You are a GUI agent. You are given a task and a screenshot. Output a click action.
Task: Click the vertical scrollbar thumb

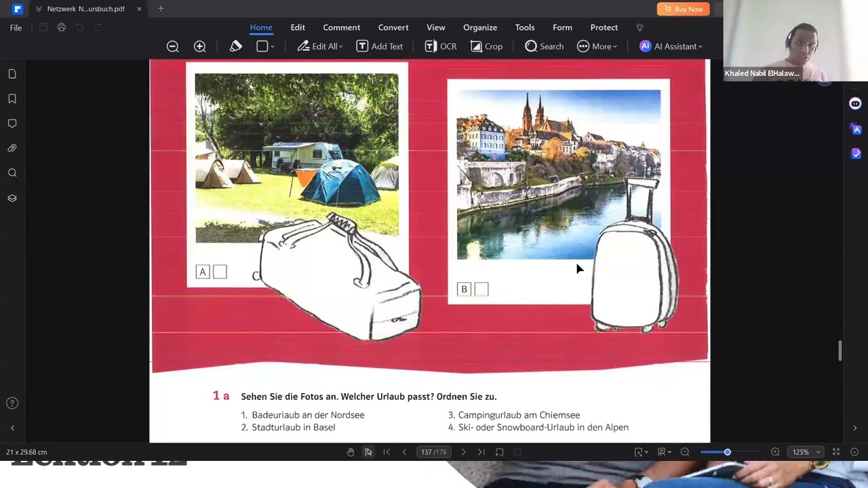point(841,350)
